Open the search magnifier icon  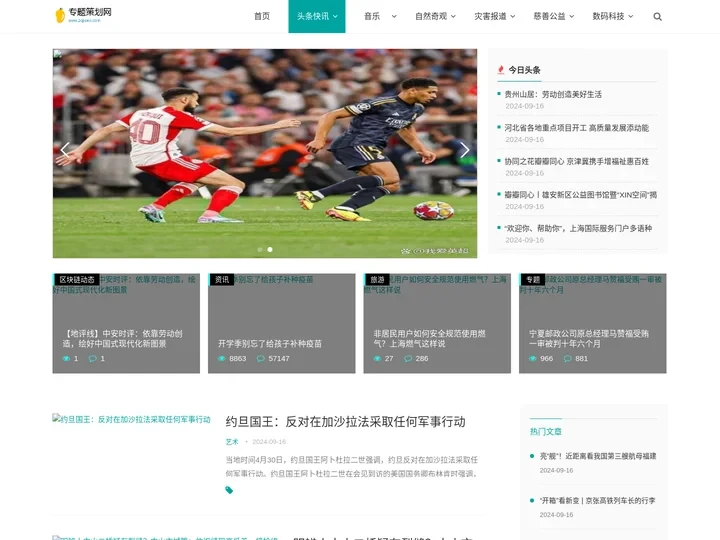tap(657, 17)
